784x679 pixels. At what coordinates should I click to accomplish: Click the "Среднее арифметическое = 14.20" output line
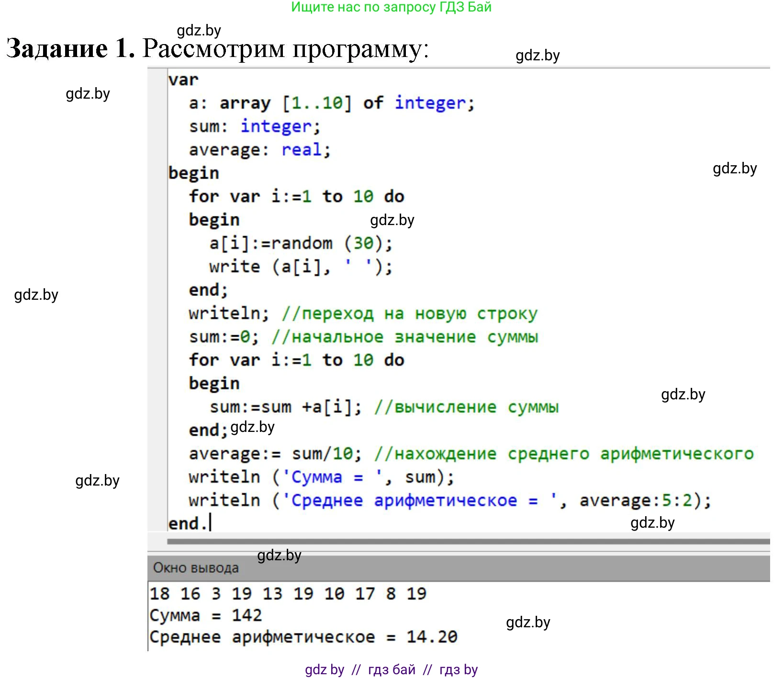click(303, 637)
